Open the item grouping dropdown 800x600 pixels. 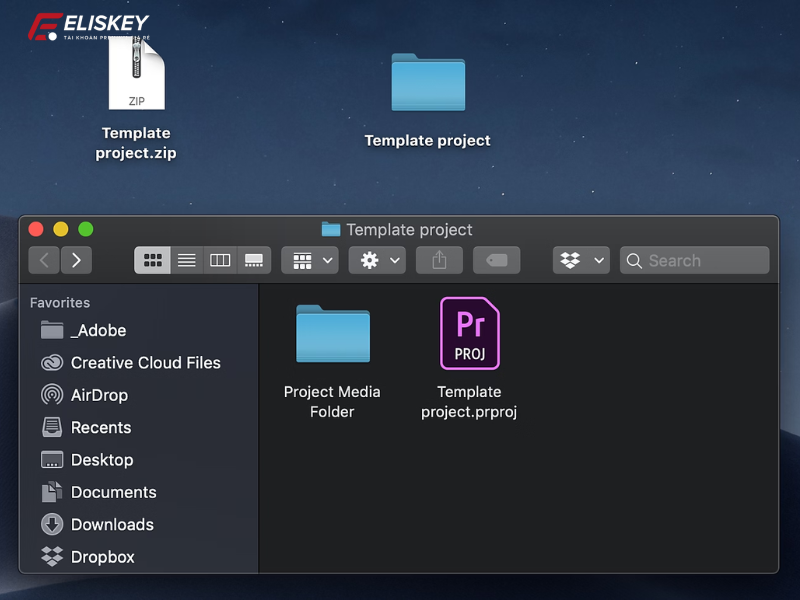[x=309, y=260]
